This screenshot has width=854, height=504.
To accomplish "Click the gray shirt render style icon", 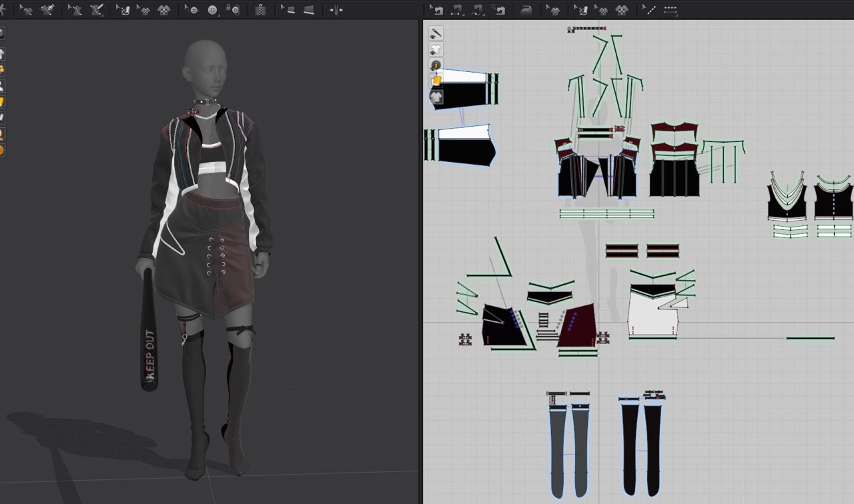I will (436, 97).
